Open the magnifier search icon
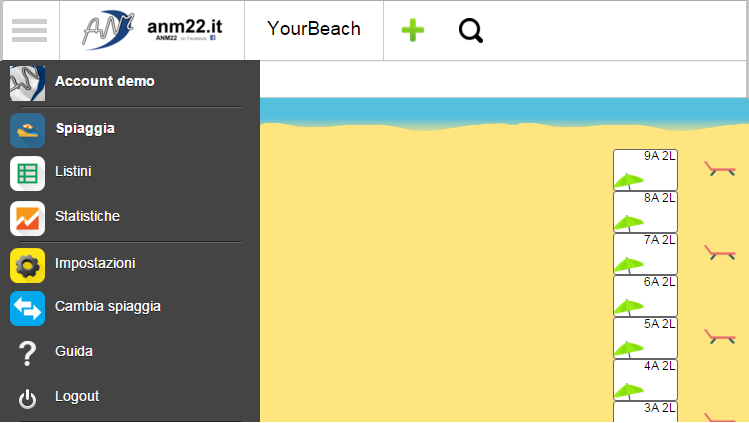This screenshot has height=423, width=749. [471, 31]
